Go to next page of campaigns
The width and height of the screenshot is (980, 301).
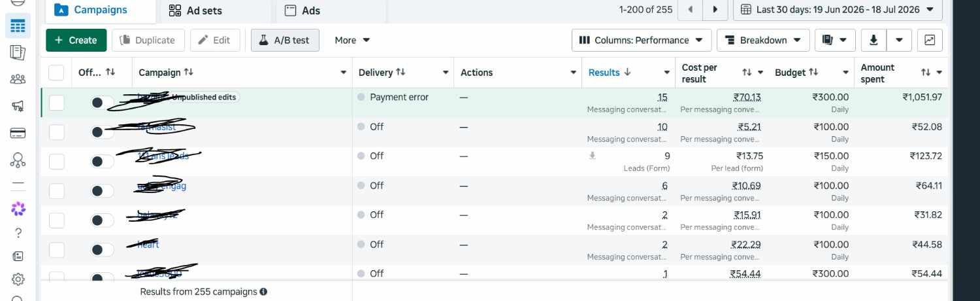715,10
